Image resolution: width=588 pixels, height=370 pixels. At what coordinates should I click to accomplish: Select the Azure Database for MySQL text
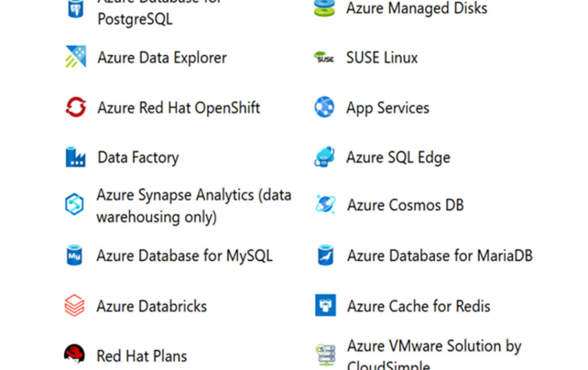(x=184, y=256)
